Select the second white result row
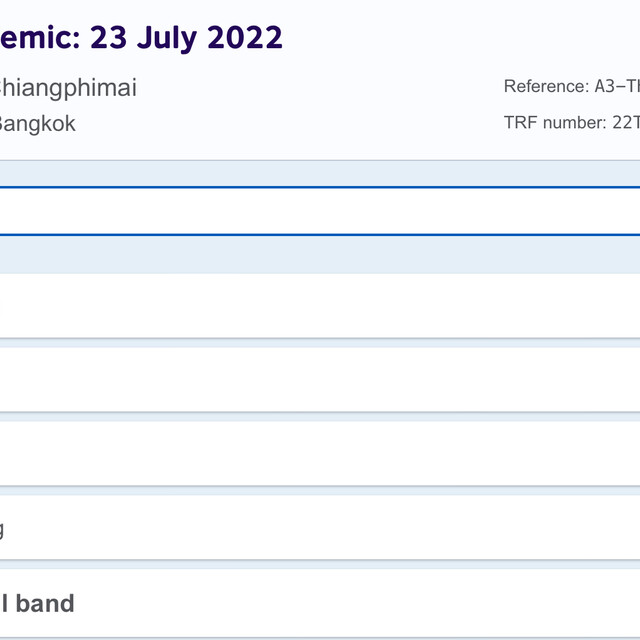 (320, 379)
